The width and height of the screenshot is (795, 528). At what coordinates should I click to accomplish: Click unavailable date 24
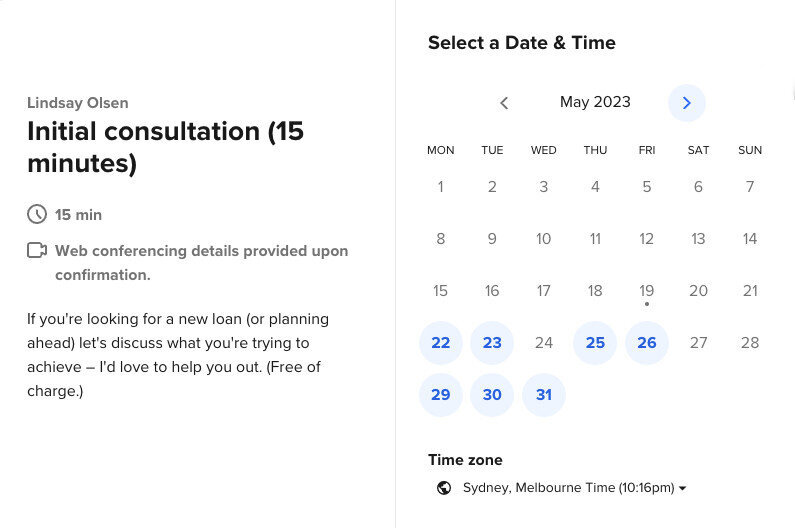tap(544, 343)
